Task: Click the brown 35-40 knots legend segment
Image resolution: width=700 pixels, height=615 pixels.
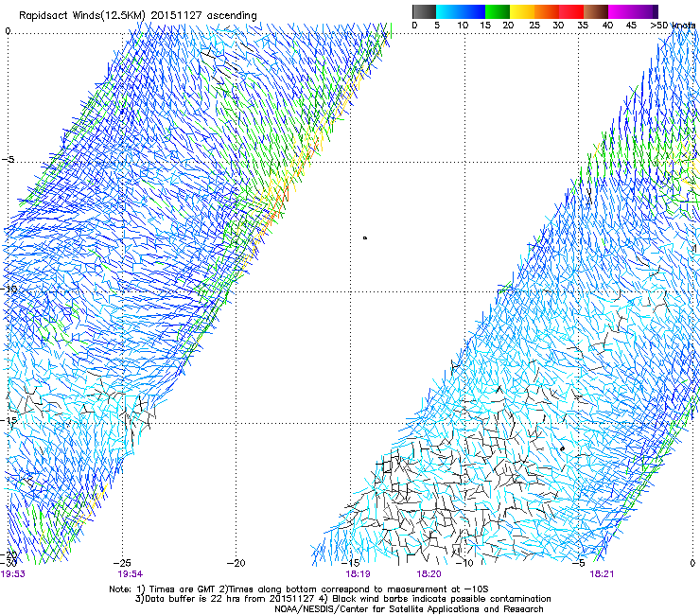Action: pyautogui.click(x=596, y=11)
